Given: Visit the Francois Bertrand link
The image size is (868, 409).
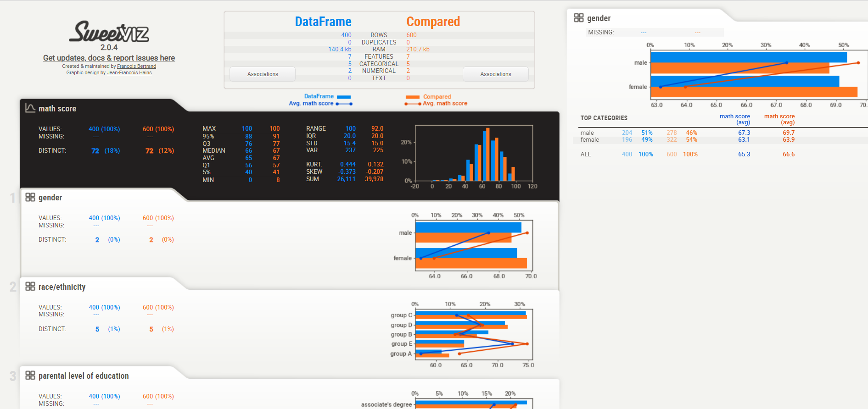Looking at the screenshot, I should [x=136, y=66].
